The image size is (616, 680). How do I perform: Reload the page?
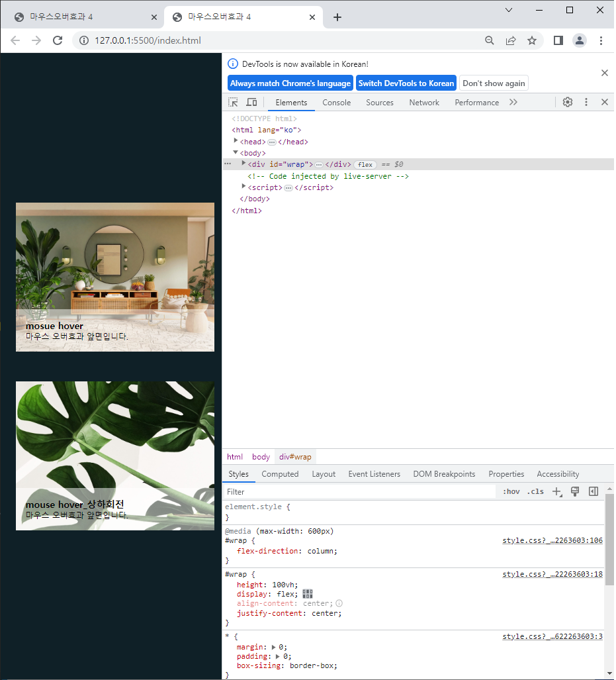[58, 40]
